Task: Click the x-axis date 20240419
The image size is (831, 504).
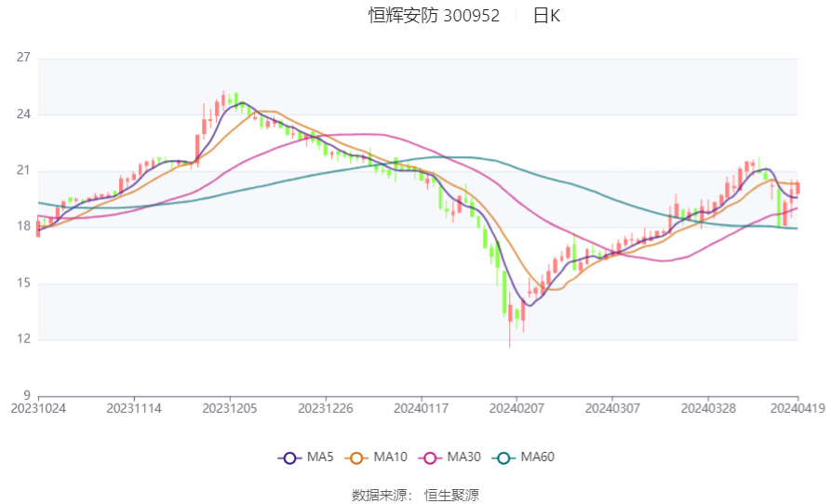Action: coord(797,409)
